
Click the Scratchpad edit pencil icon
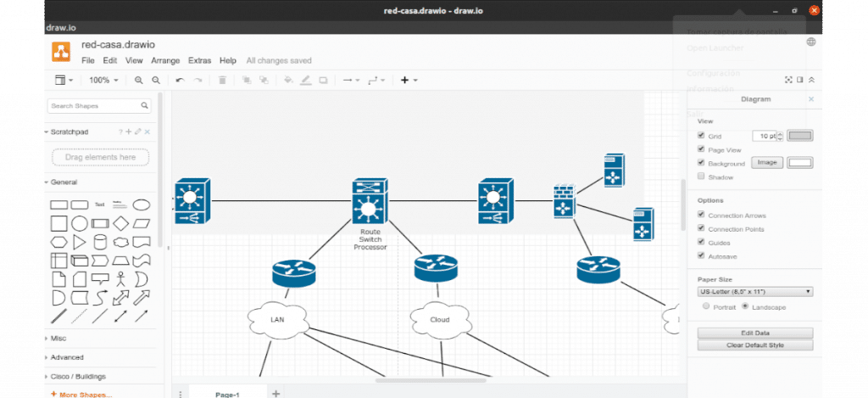tap(138, 132)
